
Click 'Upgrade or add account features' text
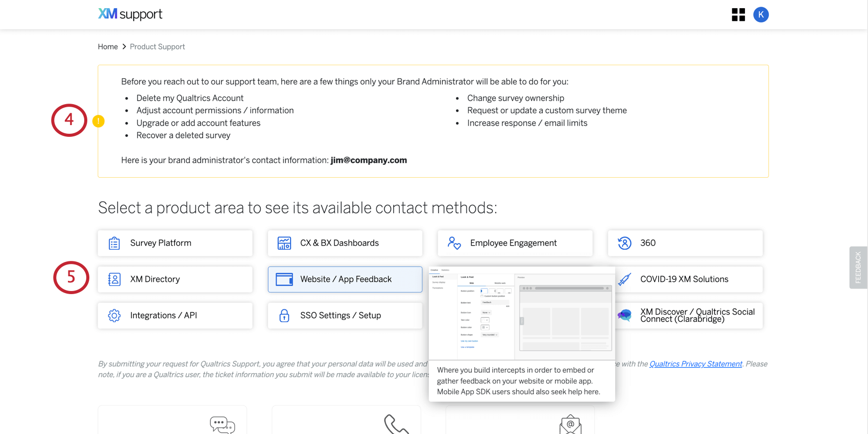(199, 123)
